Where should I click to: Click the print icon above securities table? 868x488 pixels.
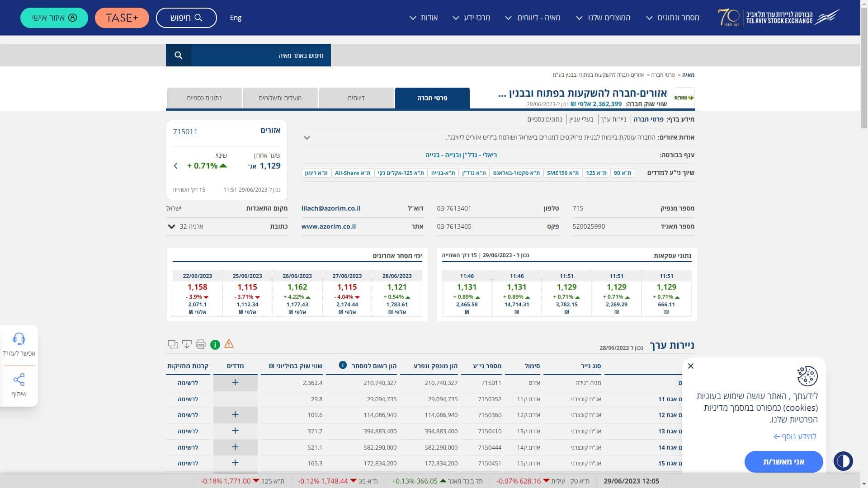click(x=201, y=345)
